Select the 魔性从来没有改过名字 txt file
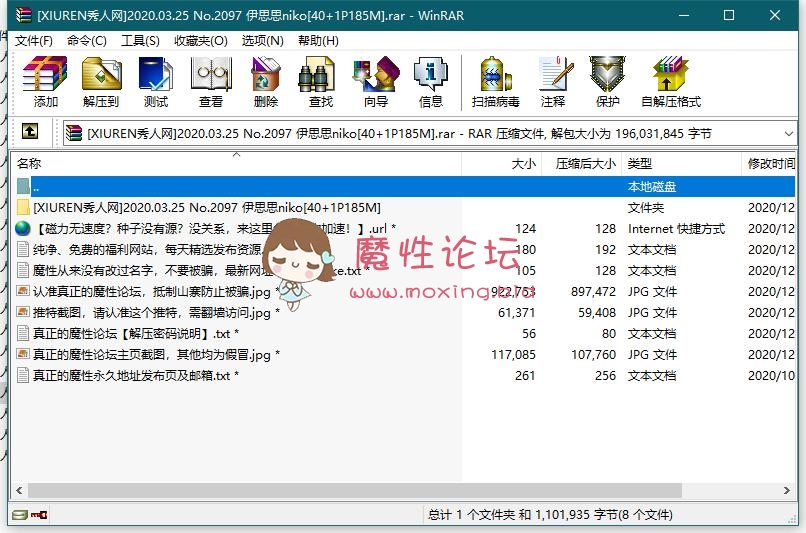 (405, 270)
